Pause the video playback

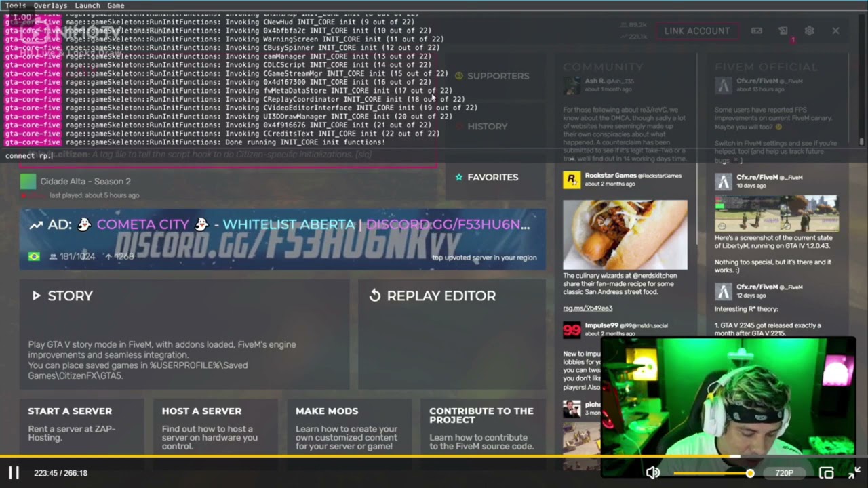click(14, 473)
